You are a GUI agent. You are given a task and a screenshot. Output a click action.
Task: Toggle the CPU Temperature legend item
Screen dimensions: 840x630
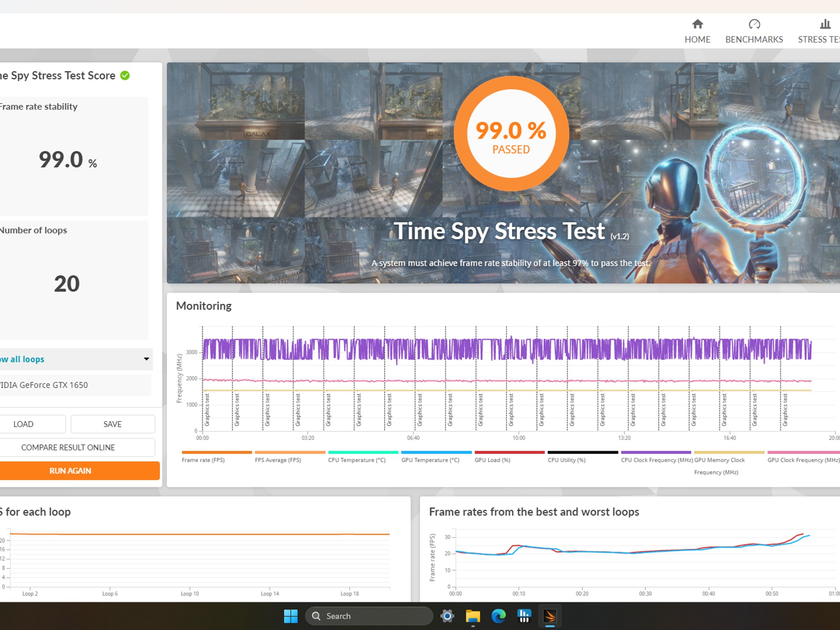[x=363, y=457]
